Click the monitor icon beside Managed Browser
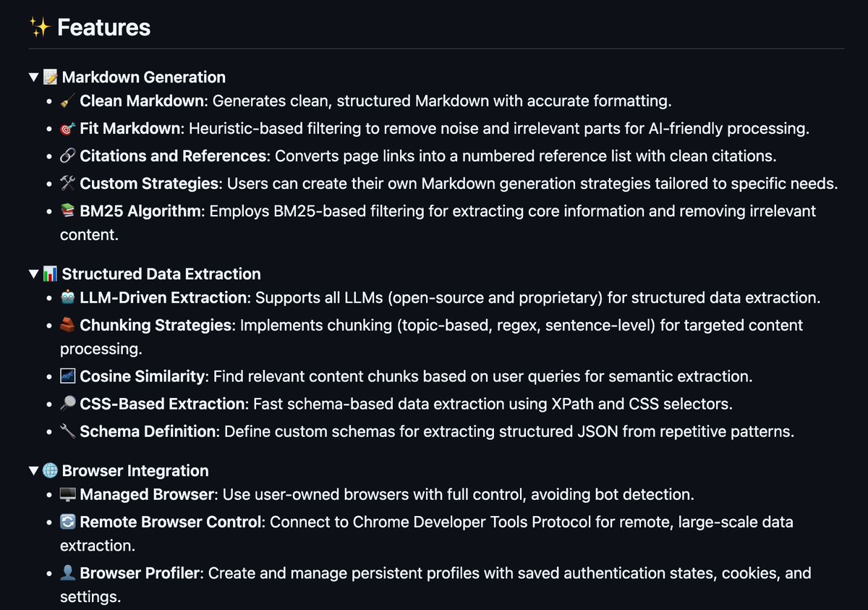Image resolution: width=868 pixels, height=610 pixels. click(68, 494)
